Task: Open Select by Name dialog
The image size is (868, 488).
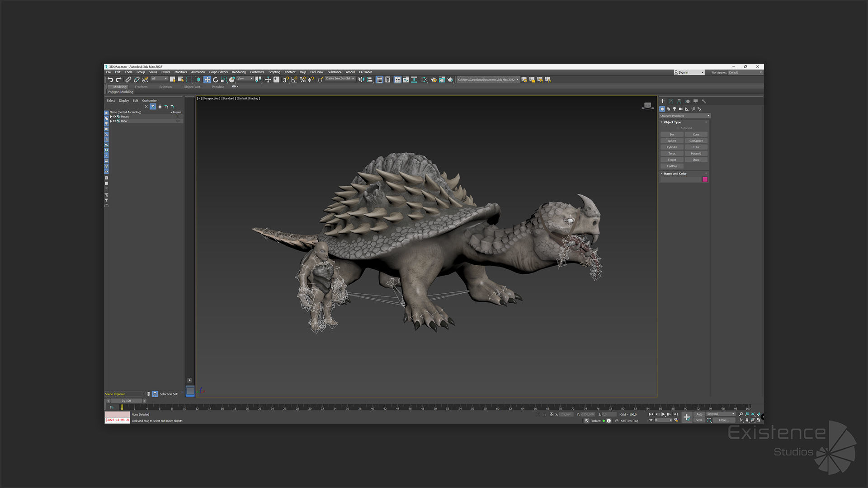Action: point(181,80)
